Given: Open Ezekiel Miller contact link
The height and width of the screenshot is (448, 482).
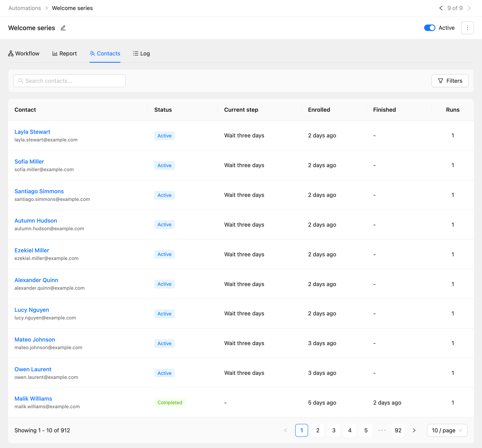Looking at the screenshot, I should (32, 251).
